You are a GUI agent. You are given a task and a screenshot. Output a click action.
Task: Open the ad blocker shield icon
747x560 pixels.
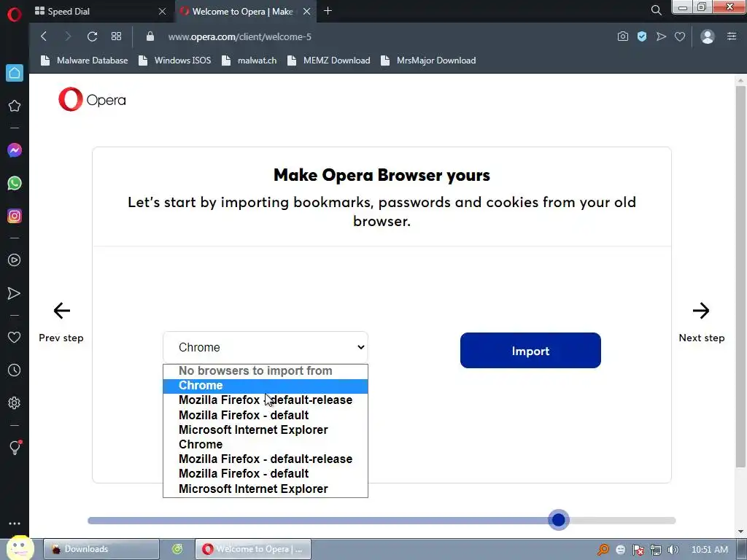pyautogui.click(x=642, y=36)
